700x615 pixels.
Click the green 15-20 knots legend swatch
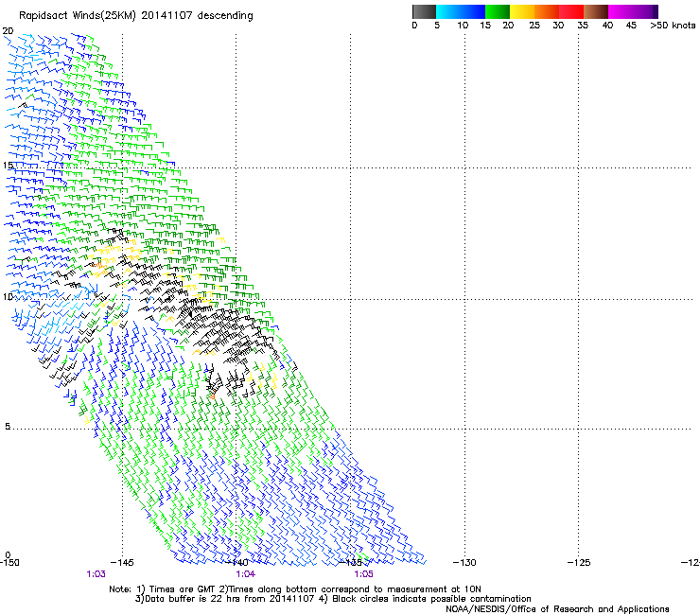pos(498,11)
